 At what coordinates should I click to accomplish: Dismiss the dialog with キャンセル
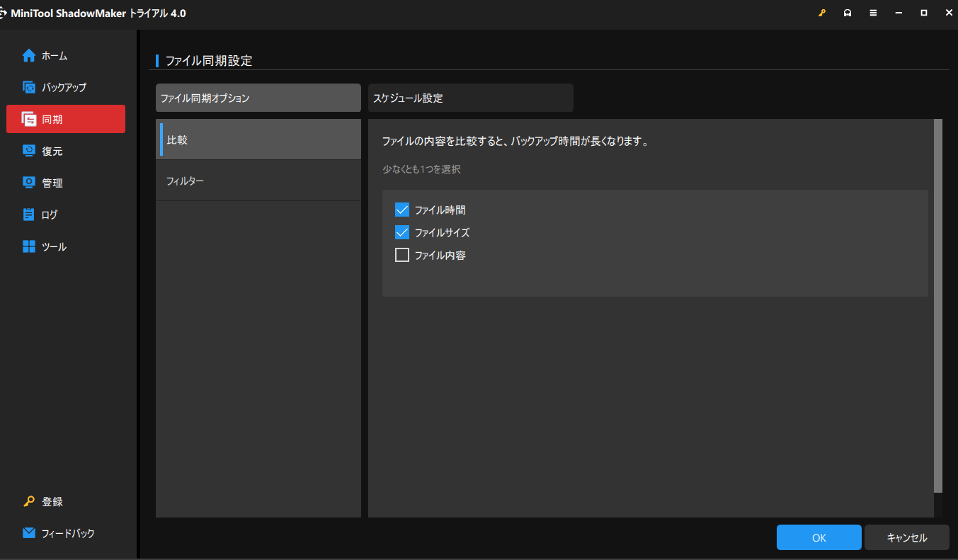[907, 537]
